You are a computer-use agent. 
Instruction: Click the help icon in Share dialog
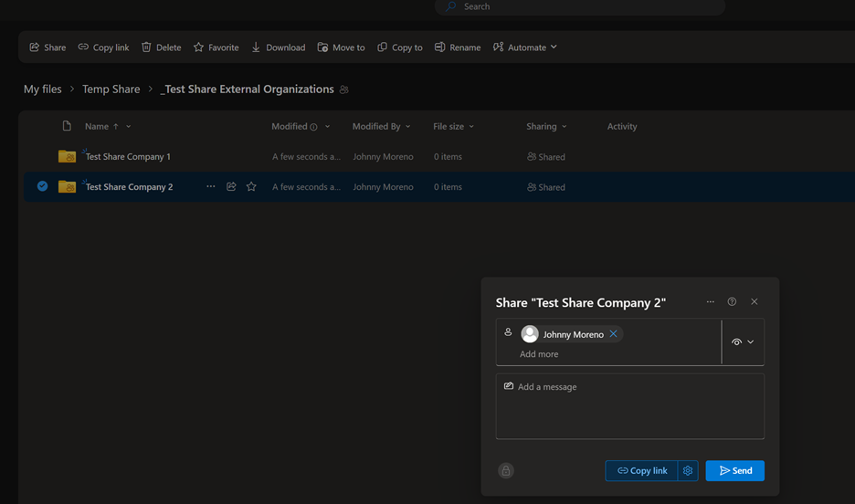[732, 301]
